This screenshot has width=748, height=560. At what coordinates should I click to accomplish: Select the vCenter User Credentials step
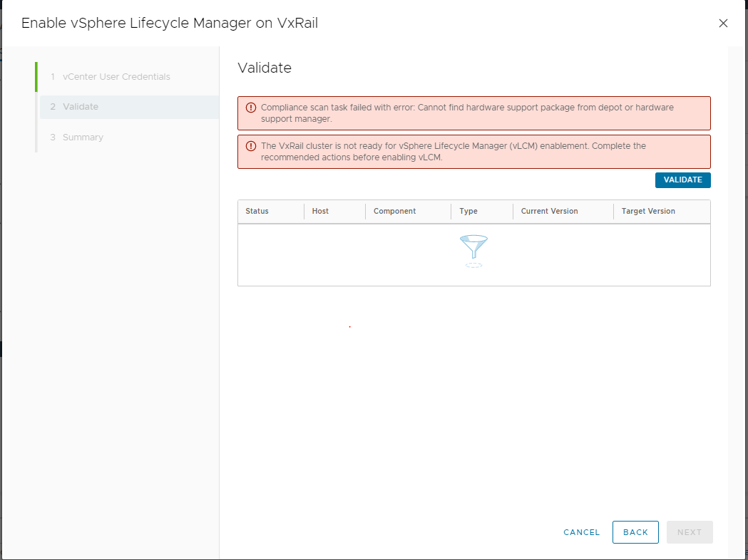click(x=116, y=76)
